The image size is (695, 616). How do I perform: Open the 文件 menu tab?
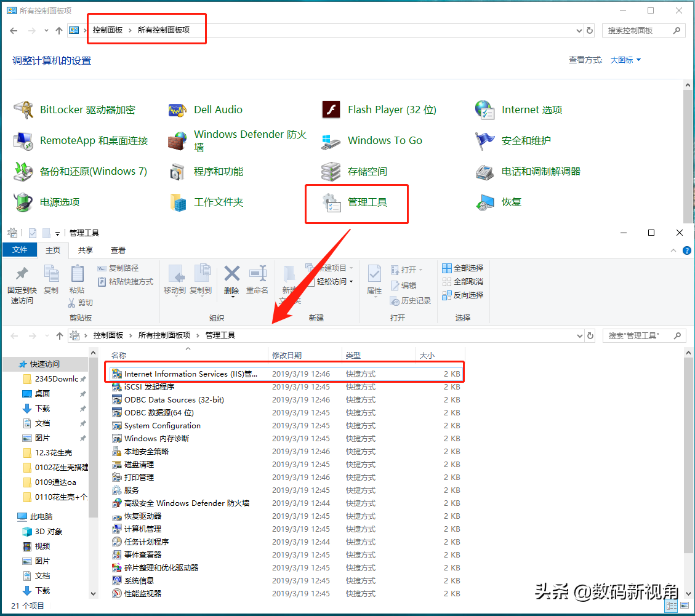coord(20,250)
